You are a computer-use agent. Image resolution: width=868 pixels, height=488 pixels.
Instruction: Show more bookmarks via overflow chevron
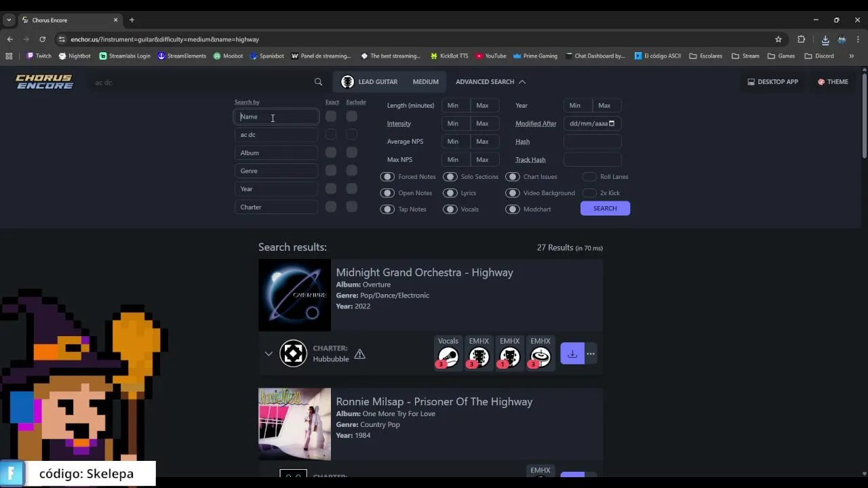click(x=852, y=56)
